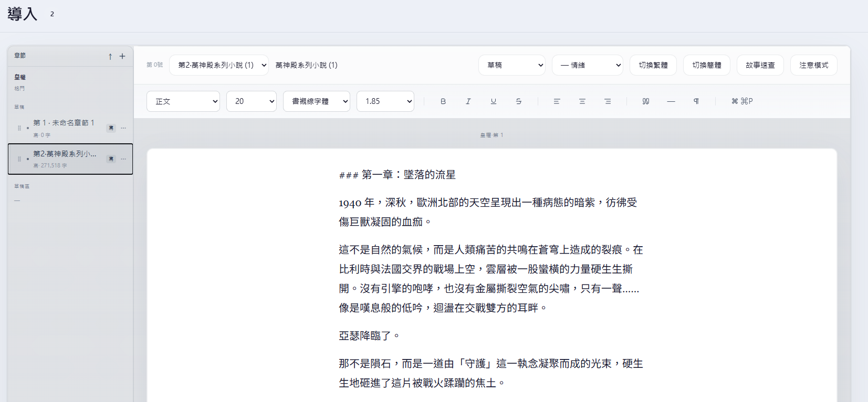Add a new chapter with plus icon
This screenshot has height=402, width=868.
122,56
